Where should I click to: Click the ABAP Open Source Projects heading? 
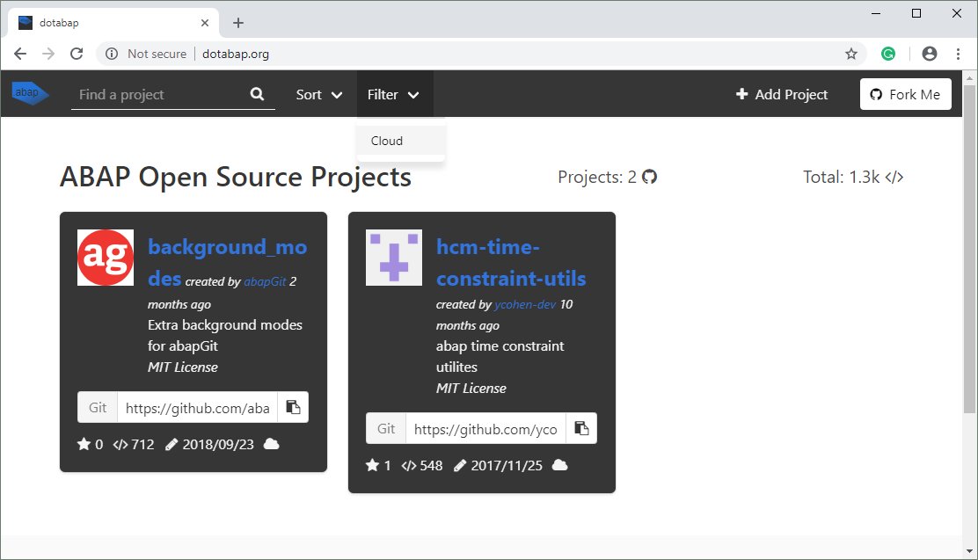[x=236, y=177]
